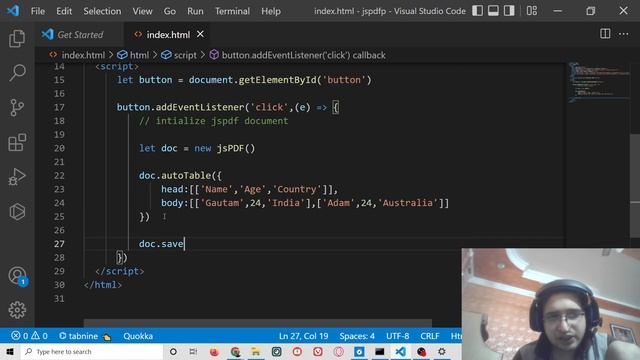Open the editor More Actions ellipsis

pos(623,34)
